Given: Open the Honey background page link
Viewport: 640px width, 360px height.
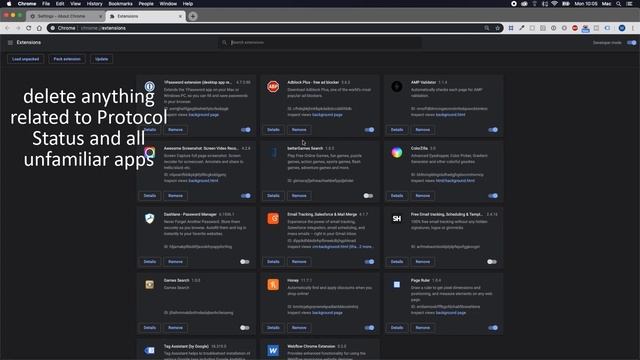Looking at the screenshot, I should [x=327, y=313].
